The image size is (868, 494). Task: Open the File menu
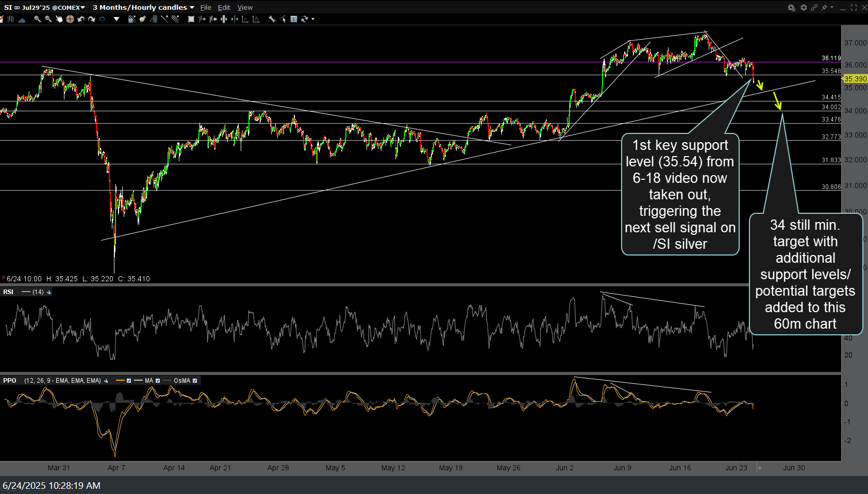pos(206,8)
